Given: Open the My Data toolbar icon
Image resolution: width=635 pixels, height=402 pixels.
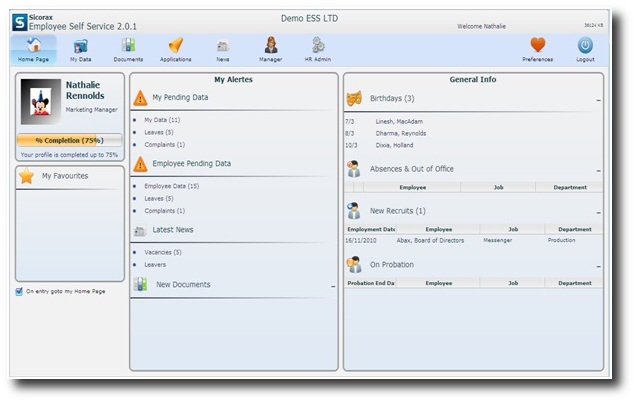Looking at the screenshot, I should [x=80, y=46].
